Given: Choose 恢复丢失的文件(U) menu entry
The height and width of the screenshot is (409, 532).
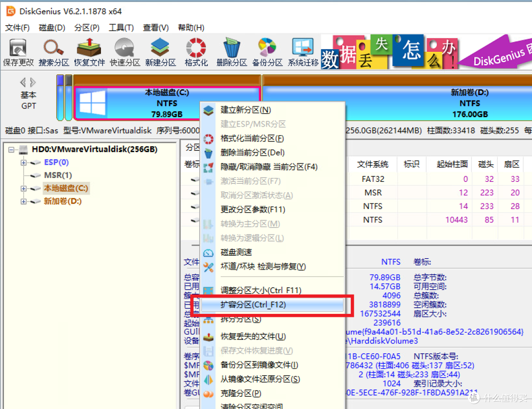Looking at the screenshot, I should pos(272,337).
